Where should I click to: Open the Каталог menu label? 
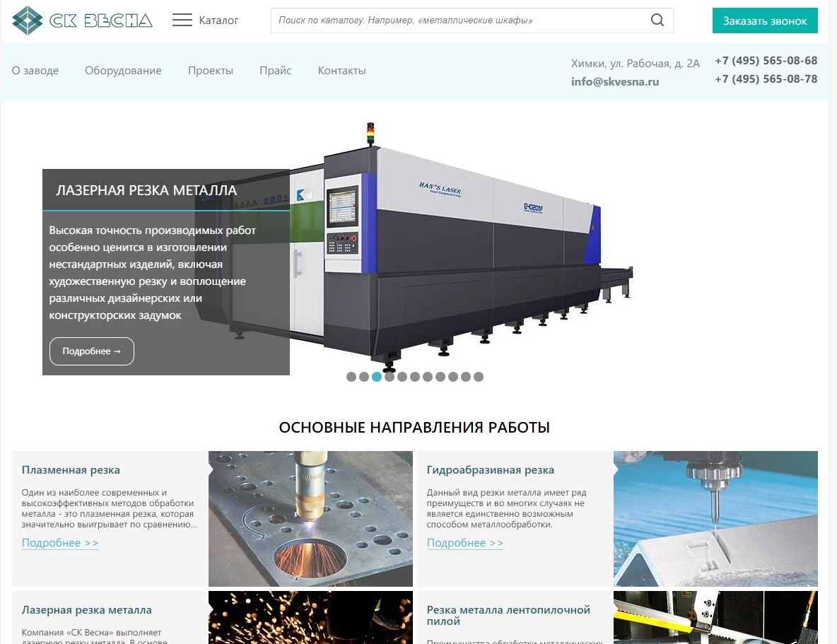pyautogui.click(x=218, y=21)
